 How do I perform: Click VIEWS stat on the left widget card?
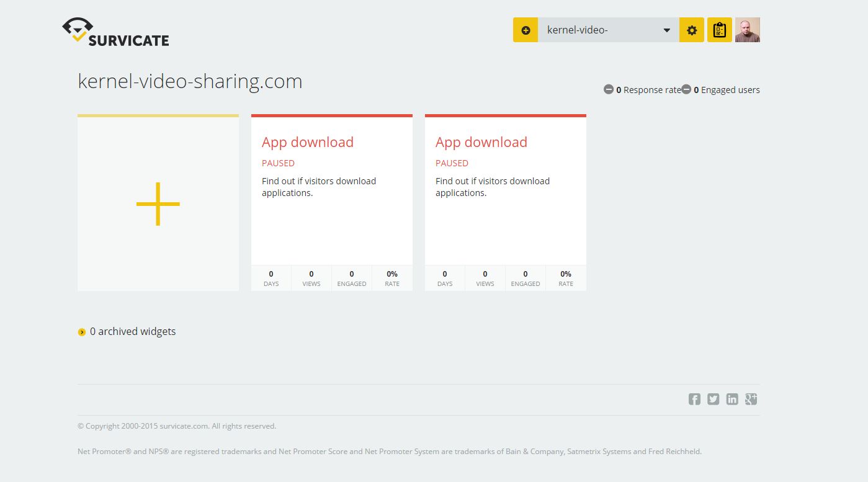[x=311, y=278]
